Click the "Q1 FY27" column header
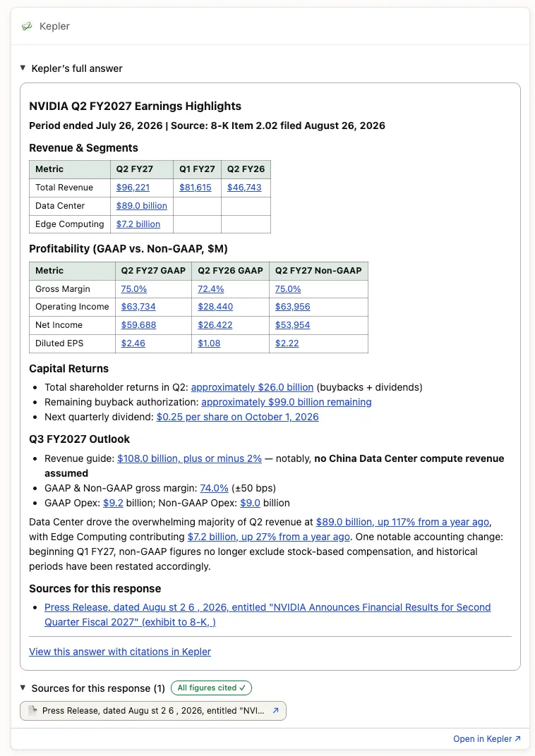535x756 pixels. pyautogui.click(x=197, y=169)
